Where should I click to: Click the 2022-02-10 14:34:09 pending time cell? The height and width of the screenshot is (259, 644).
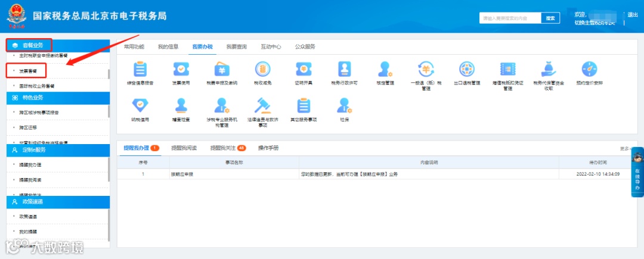coord(598,174)
